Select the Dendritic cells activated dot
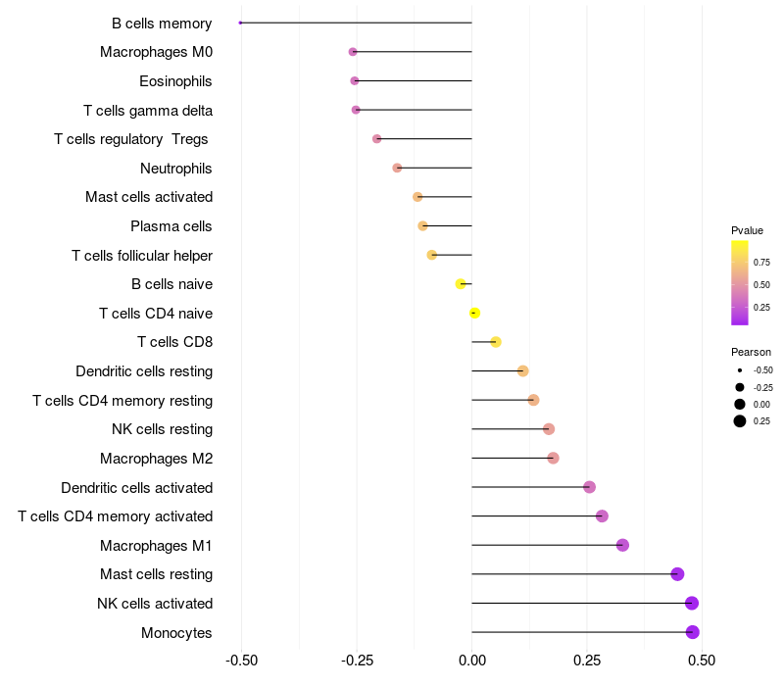 pyautogui.click(x=590, y=487)
